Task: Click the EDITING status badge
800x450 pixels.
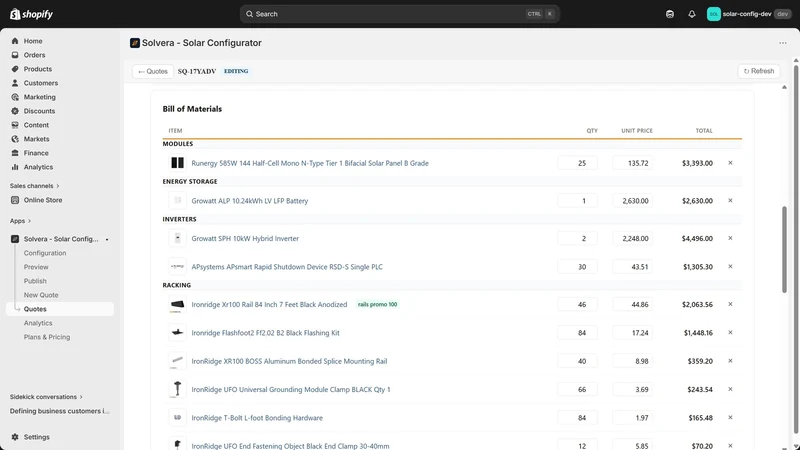Action: [236, 71]
